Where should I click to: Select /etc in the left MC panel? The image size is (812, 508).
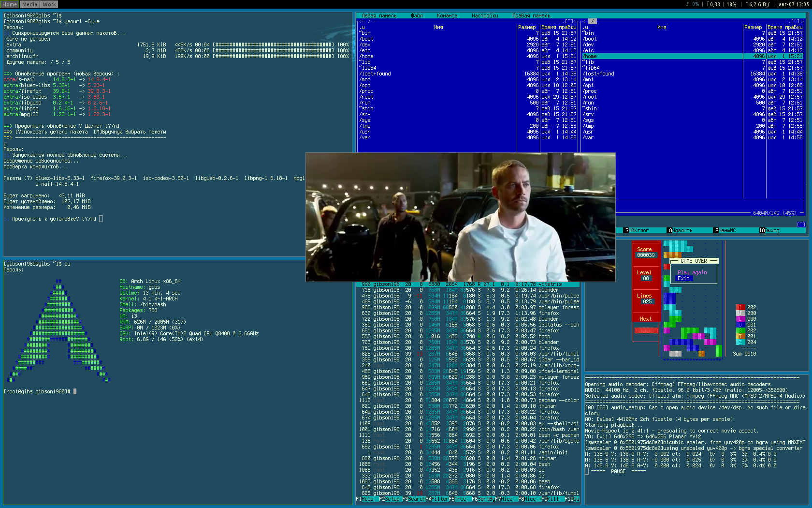tap(468, 50)
